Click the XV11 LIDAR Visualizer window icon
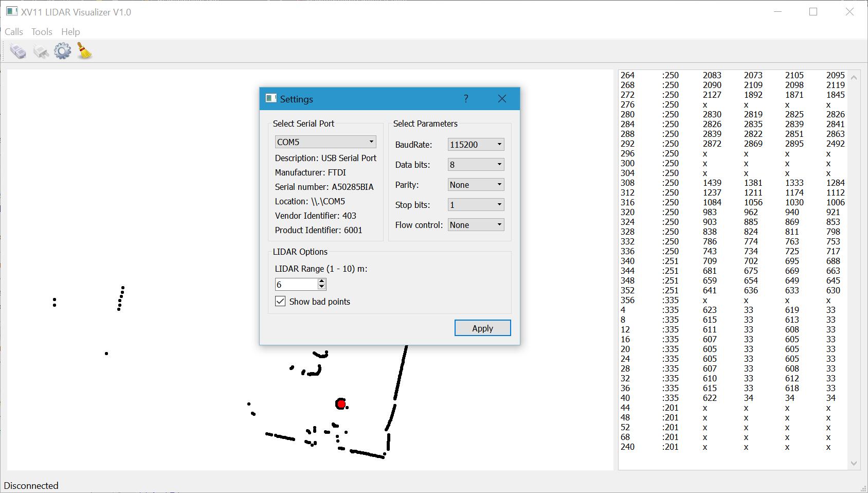Viewport: 868px width, 493px height. point(11,11)
